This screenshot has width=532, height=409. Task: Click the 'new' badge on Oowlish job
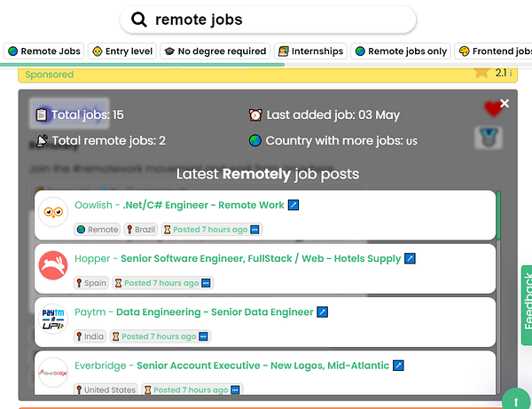[254, 230]
